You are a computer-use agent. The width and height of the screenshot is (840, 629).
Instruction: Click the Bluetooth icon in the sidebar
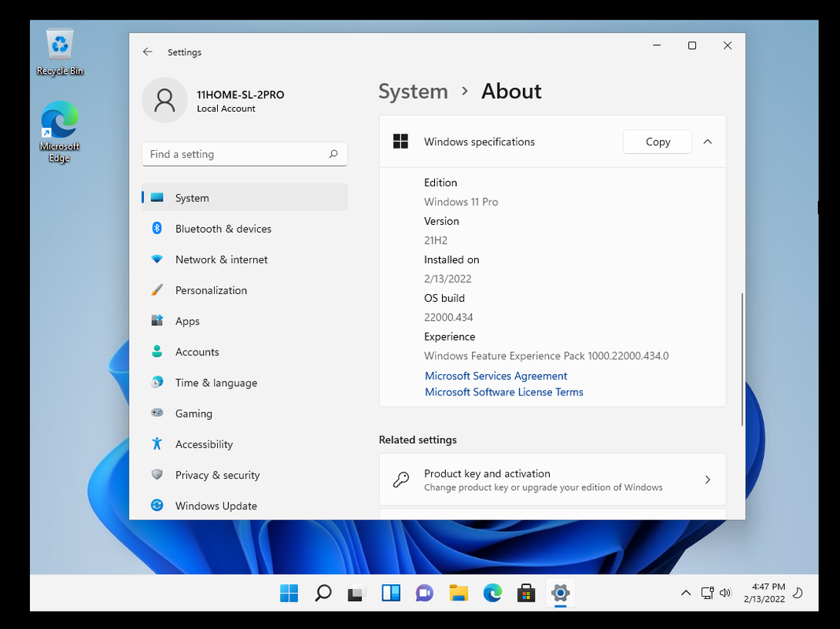click(x=157, y=229)
